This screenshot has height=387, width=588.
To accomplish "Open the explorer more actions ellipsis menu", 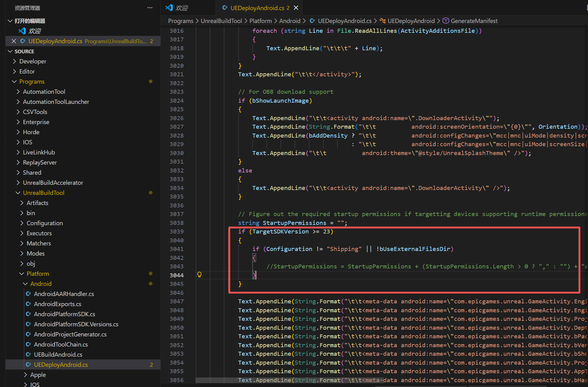I will [x=150, y=8].
